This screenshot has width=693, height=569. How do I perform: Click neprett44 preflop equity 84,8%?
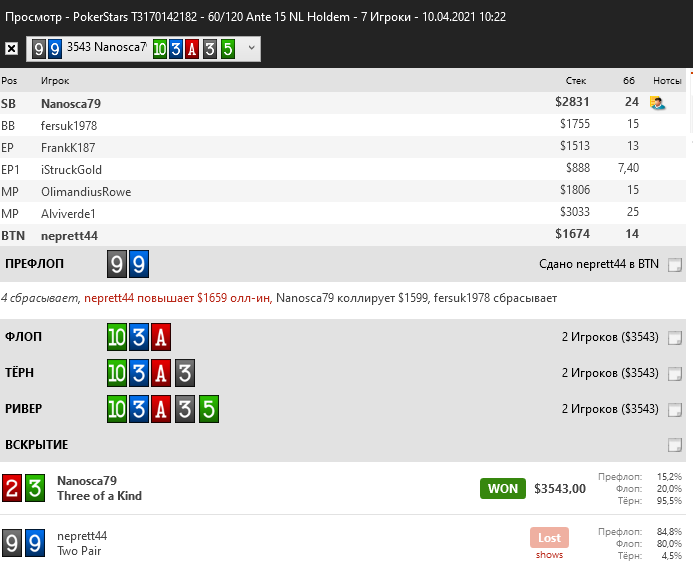pyautogui.click(x=669, y=531)
